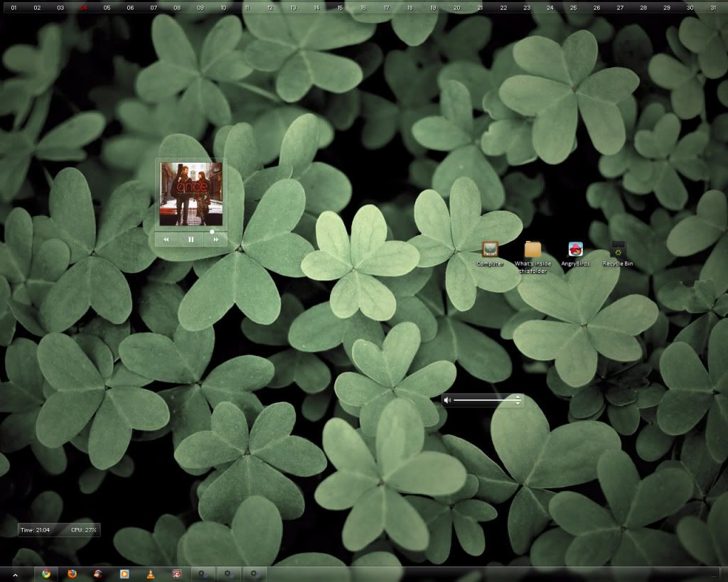This screenshot has height=582, width=728.
Task: Click the volume widget's down arrow
Action: (x=518, y=404)
